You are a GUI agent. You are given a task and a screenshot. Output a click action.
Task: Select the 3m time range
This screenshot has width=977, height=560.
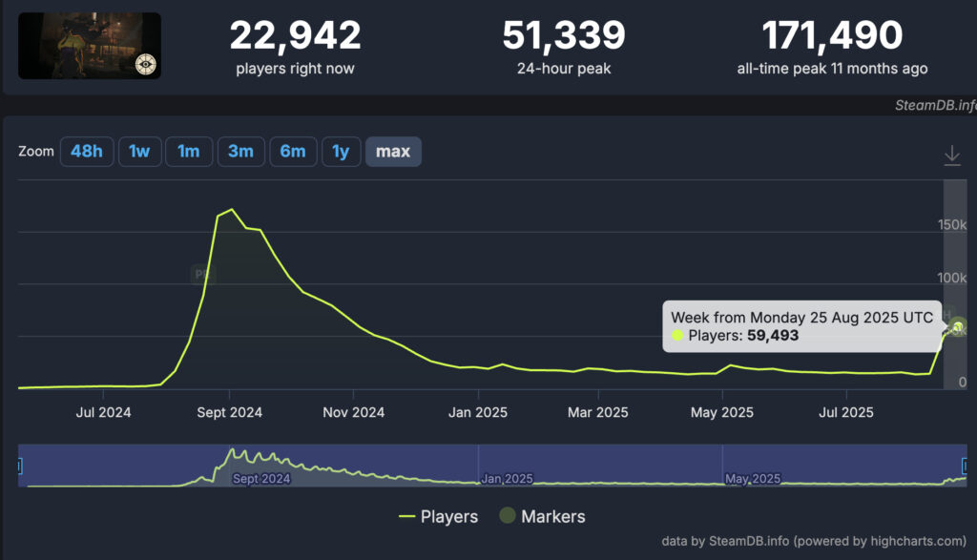point(240,151)
